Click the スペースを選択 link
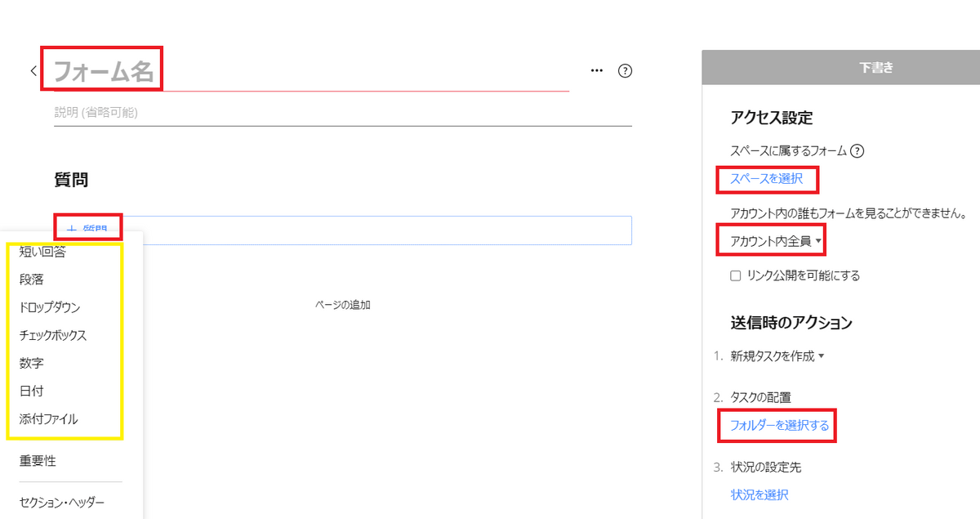 coord(766,178)
